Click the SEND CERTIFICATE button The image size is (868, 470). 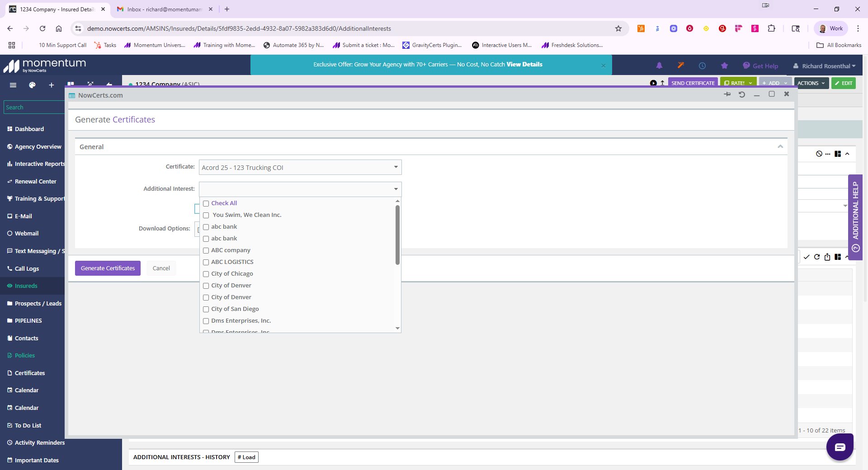click(x=693, y=83)
